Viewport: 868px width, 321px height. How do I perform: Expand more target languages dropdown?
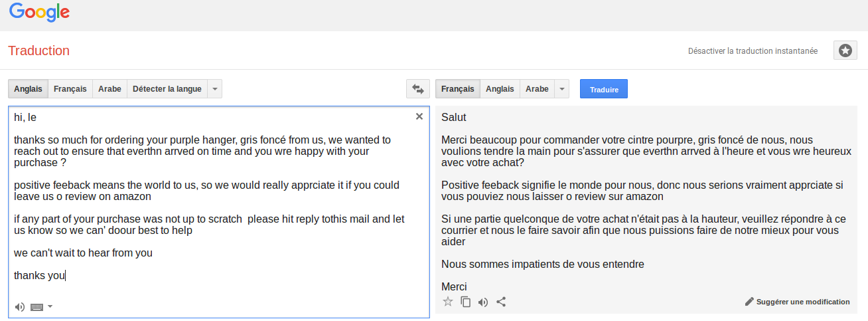coord(562,89)
